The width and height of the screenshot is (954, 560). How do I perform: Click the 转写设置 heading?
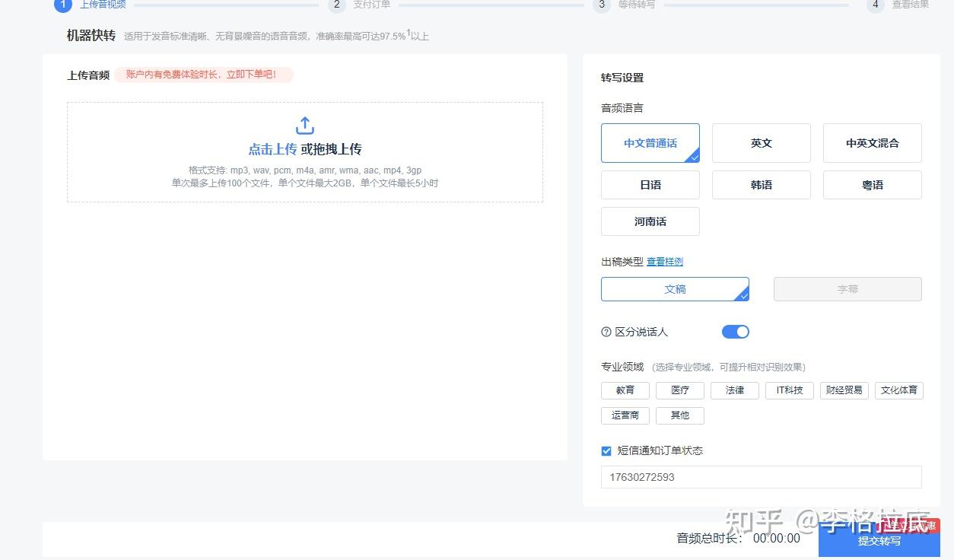[622, 78]
